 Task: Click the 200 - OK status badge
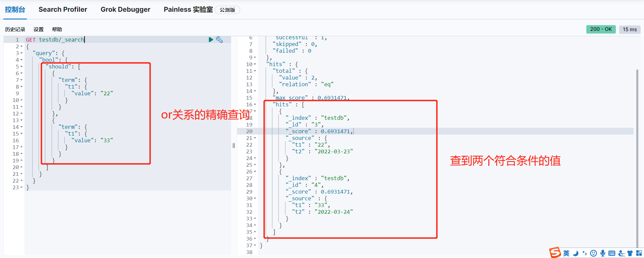click(x=601, y=29)
